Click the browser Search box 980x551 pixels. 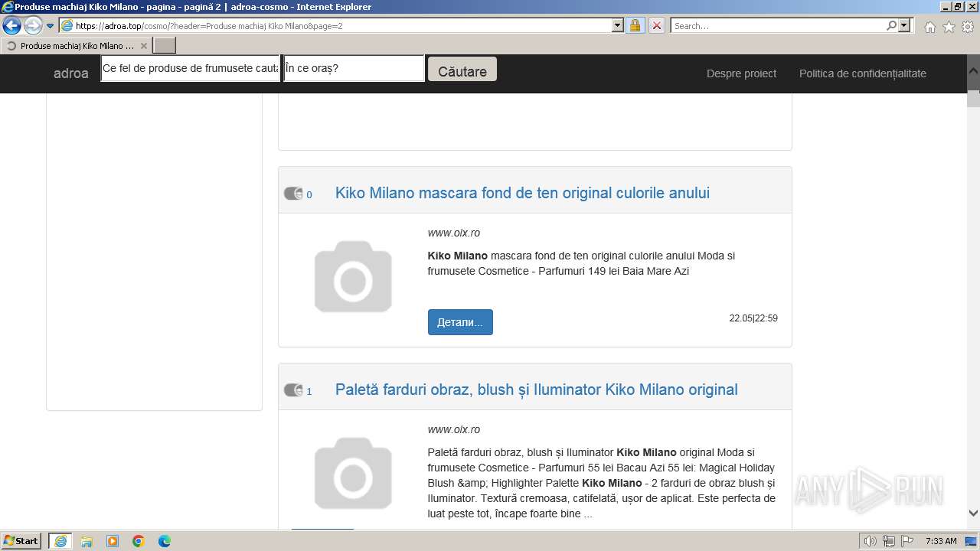778,25
